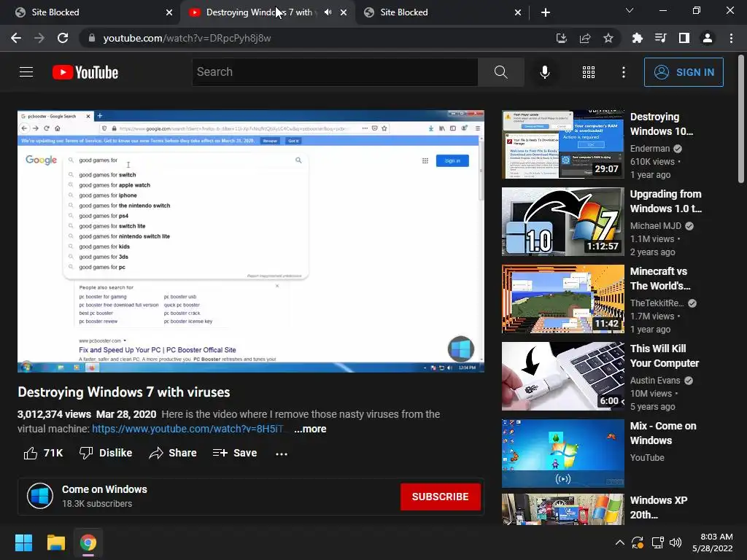This screenshot has height=560, width=747.
Task: Reload the page
Action: 63,38
